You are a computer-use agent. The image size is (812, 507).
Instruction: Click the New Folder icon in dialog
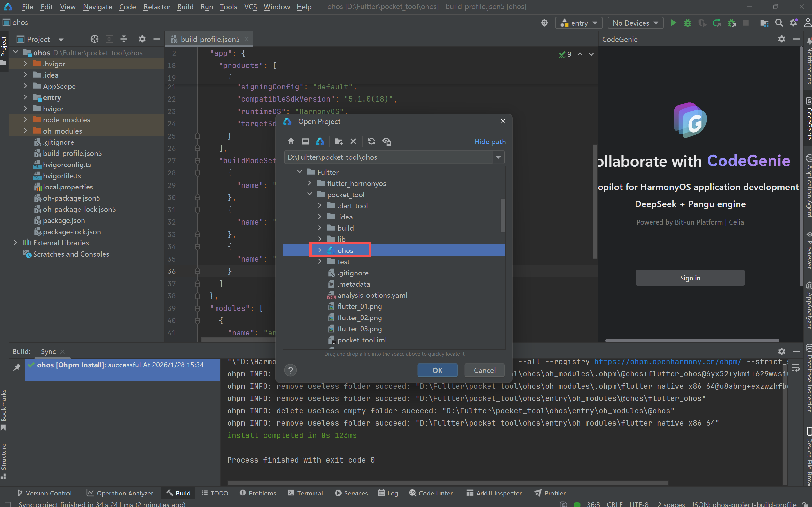[x=339, y=142]
